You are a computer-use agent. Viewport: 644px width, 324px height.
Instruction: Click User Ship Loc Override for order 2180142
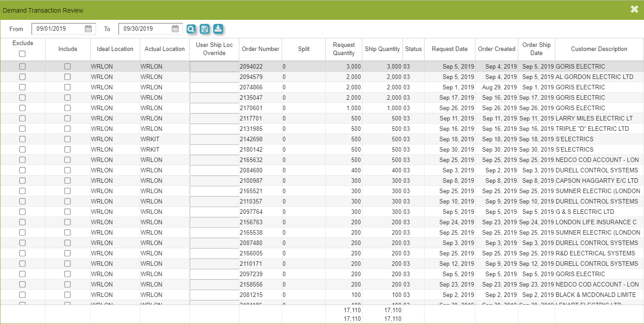214,149
